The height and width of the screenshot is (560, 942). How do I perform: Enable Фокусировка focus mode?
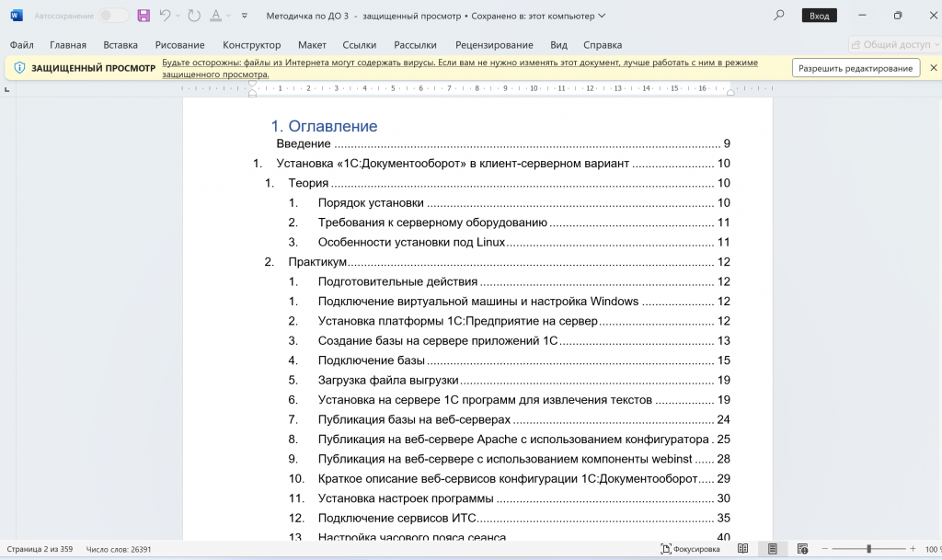(690, 549)
